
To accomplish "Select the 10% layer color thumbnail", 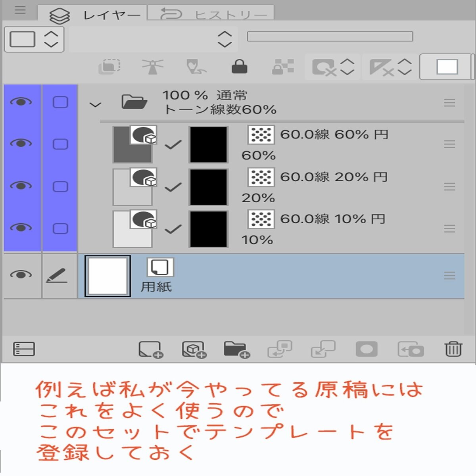I will pyautogui.click(x=132, y=229).
